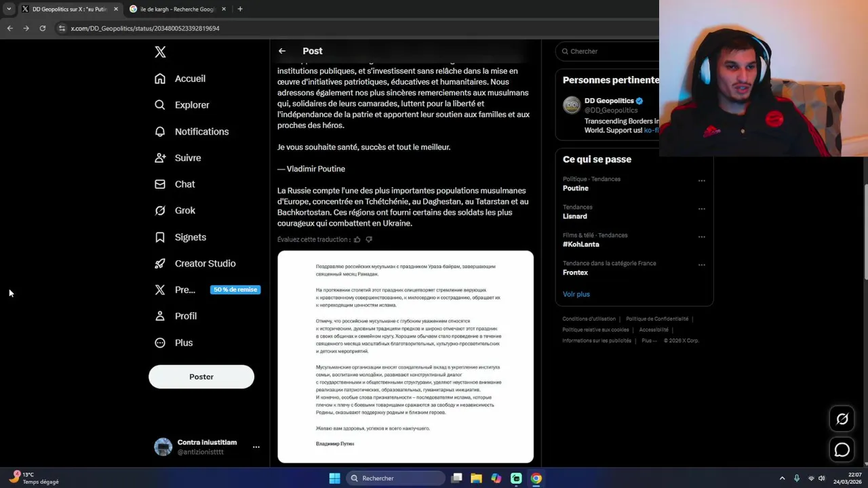Open the Poutine trending topic
The width and height of the screenshot is (868, 488).
(576, 188)
